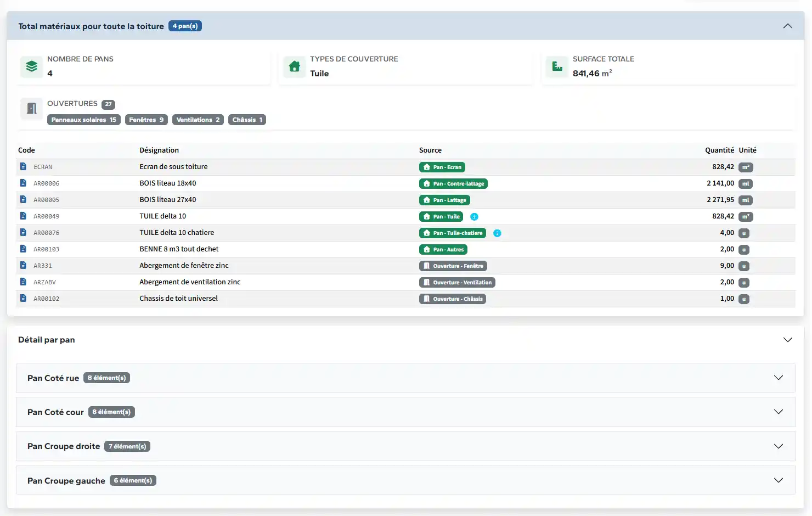Open the Pan Croupe droite accordion
This screenshot has width=812, height=516.
coord(778,446)
